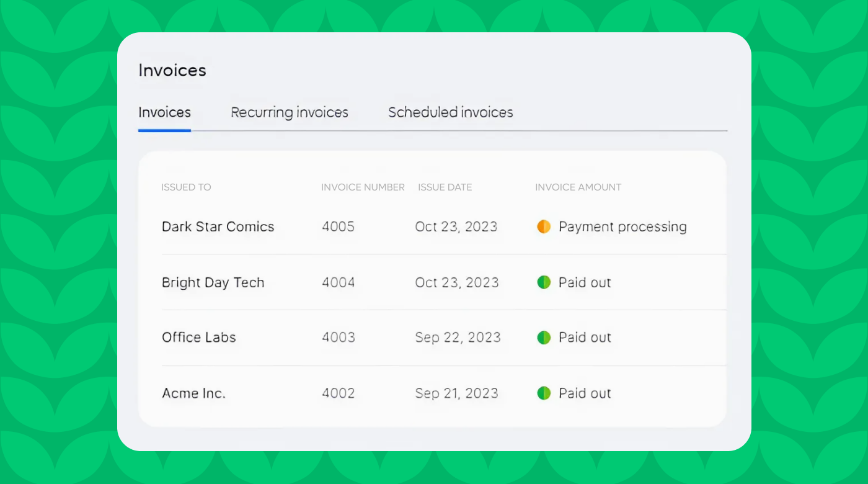Select invoice number 4004
The width and height of the screenshot is (868, 484).
click(x=338, y=283)
